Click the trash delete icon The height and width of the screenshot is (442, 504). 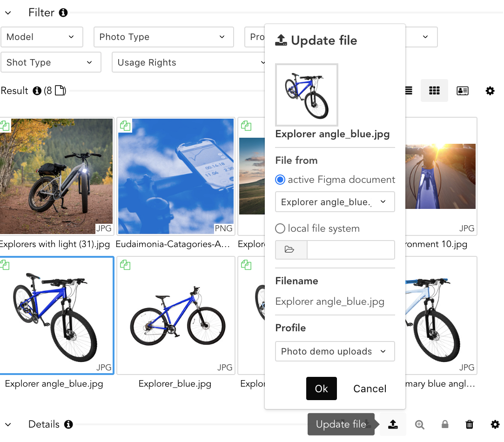tap(470, 424)
